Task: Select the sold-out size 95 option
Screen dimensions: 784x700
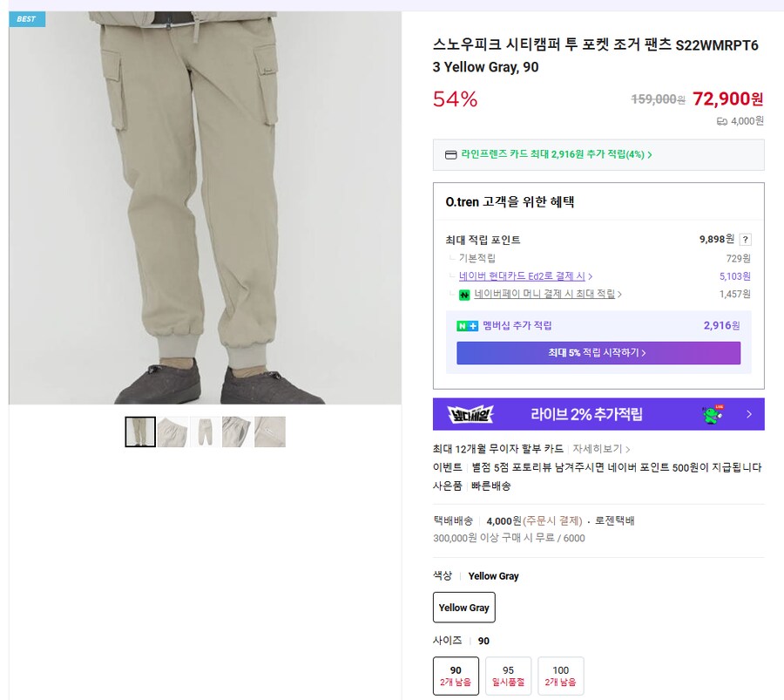Action: point(509,676)
